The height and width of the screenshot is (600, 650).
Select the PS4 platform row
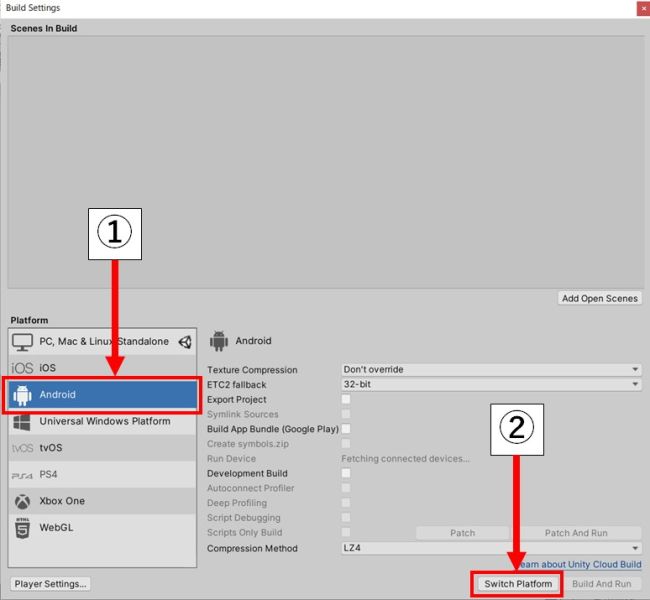(102, 475)
